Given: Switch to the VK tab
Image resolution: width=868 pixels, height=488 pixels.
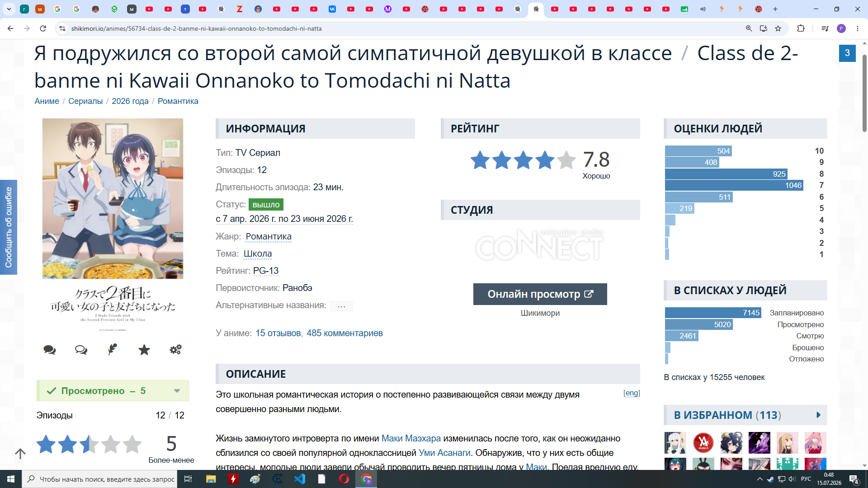Looking at the screenshot, I should tap(332, 9).
